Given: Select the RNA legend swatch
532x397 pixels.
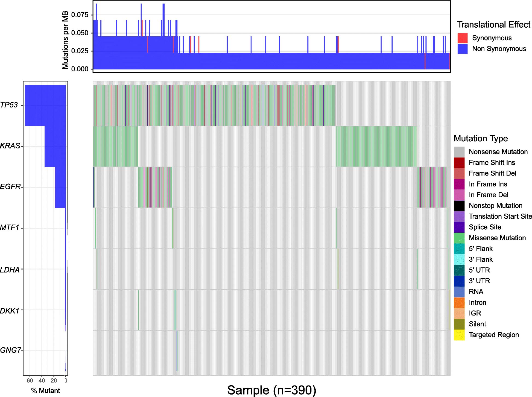Looking at the screenshot, I should (x=459, y=292).
